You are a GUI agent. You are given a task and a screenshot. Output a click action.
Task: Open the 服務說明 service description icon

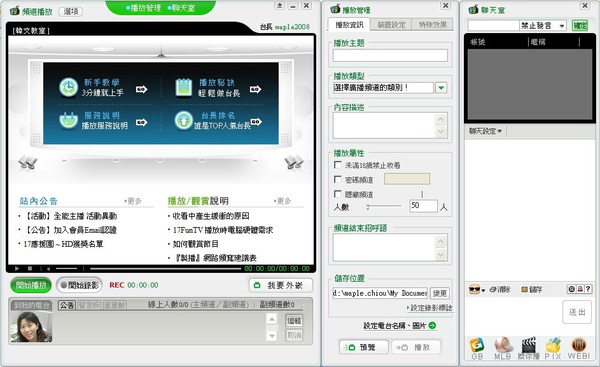click(68, 120)
